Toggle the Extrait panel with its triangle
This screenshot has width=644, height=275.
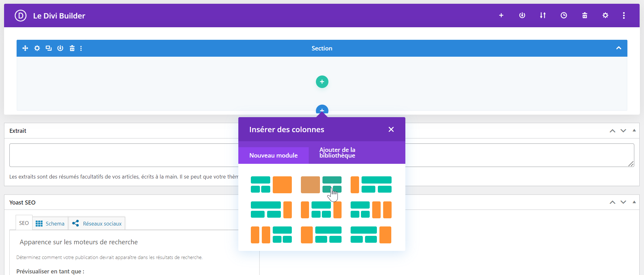[x=634, y=130]
